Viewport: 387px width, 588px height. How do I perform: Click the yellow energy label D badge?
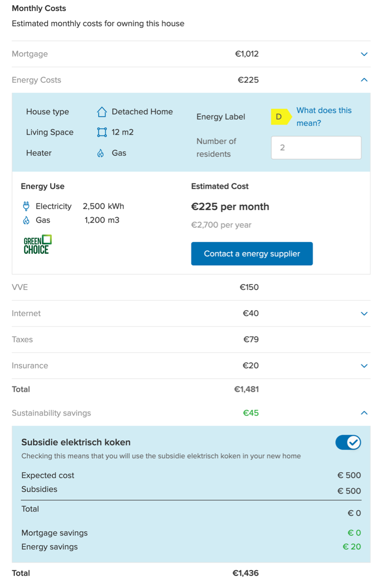(280, 117)
